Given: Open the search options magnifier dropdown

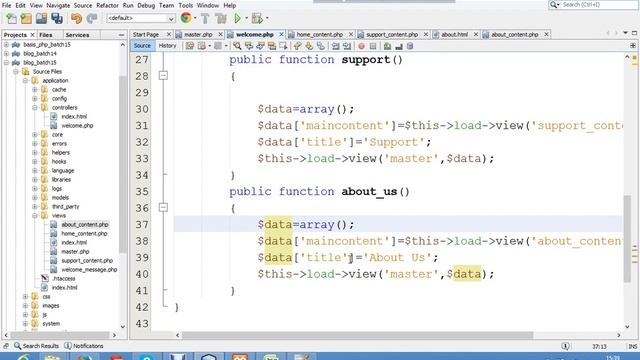Looking at the screenshot, I should click(554, 4).
